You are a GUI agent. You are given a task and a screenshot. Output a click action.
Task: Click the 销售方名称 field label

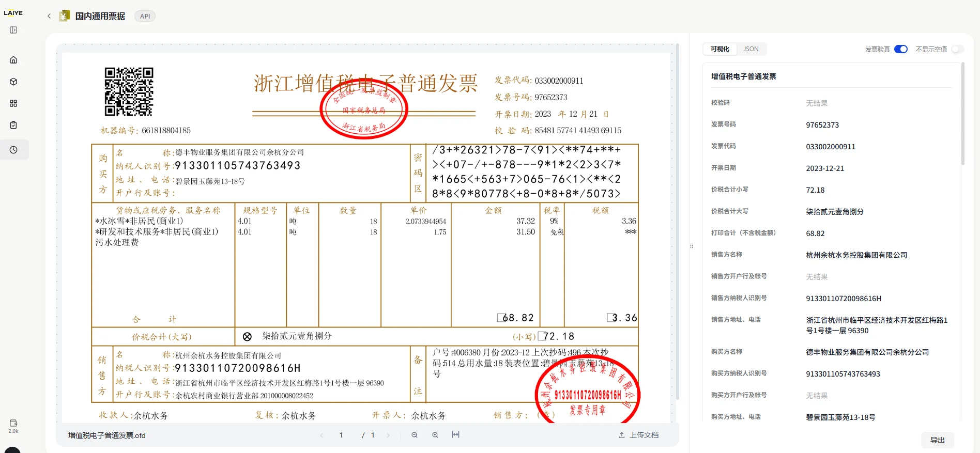click(726, 255)
